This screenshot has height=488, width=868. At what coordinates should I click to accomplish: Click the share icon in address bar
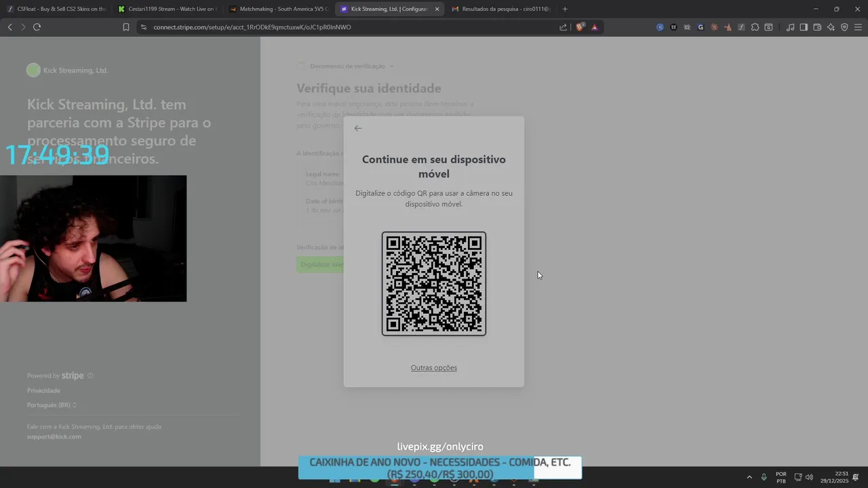tap(563, 27)
